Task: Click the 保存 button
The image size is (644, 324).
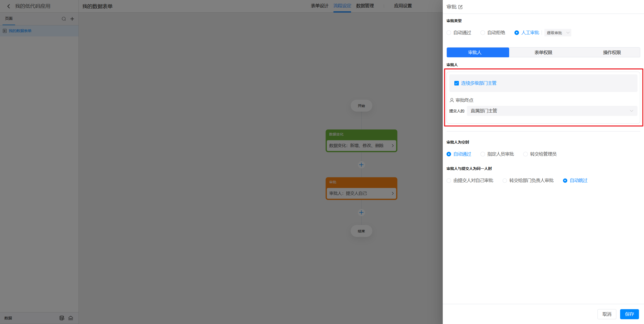Action: 629,314
